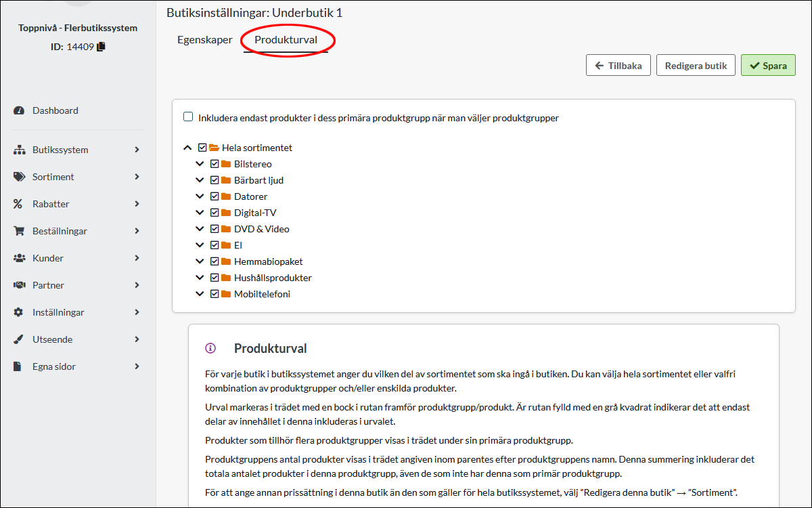Expand the Hushållsprodukter tree node
812x508 pixels.
200,278
